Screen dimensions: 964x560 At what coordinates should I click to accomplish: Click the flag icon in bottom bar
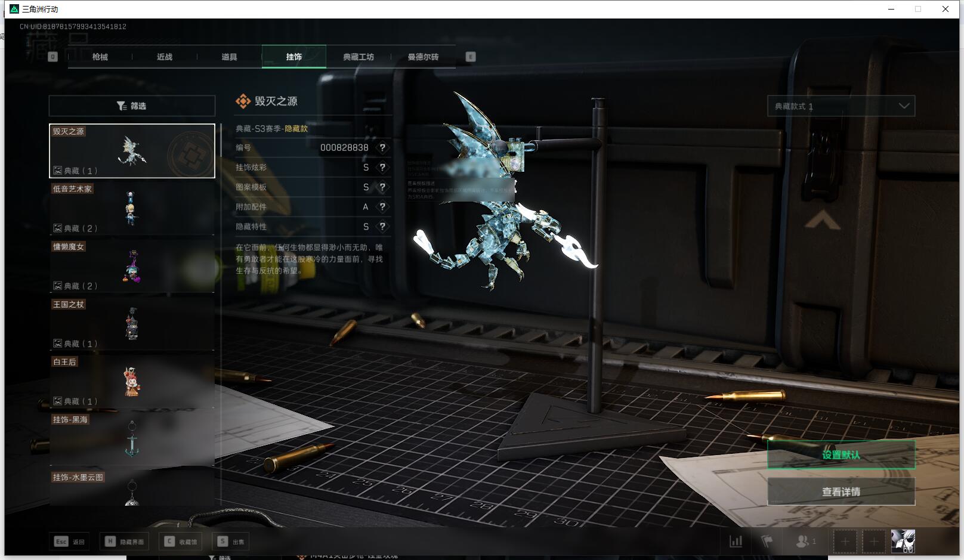pos(767,542)
